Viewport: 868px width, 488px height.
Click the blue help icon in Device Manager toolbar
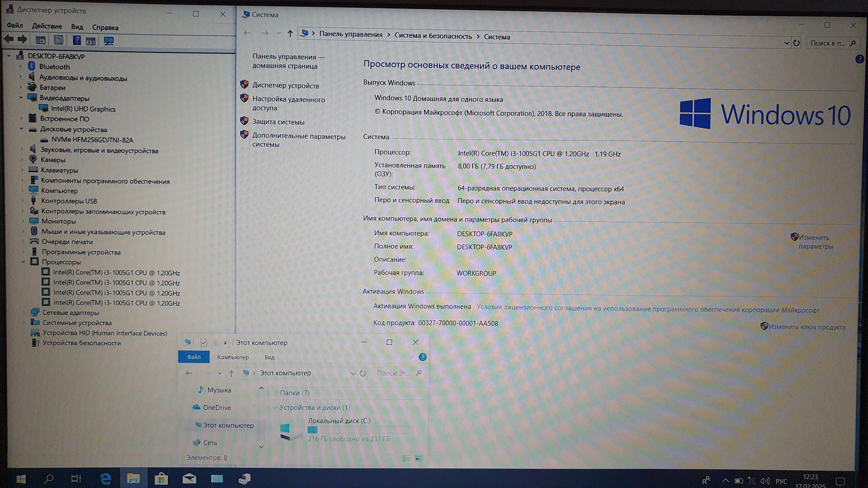click(77, 40)
